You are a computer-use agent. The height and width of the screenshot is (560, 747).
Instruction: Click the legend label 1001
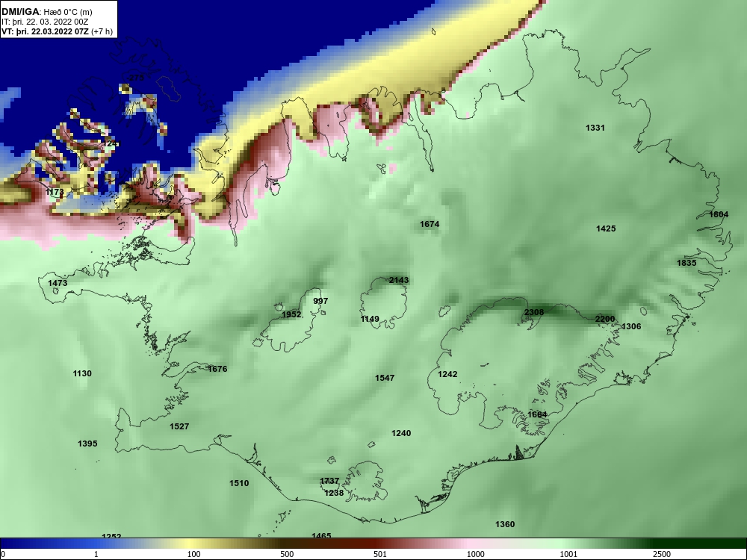coord(568,554)
